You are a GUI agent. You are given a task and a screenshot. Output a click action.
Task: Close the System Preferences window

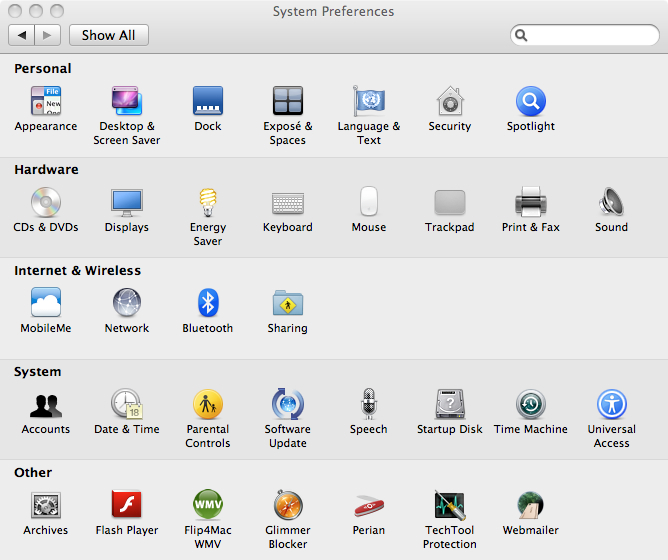pyautogui.click(x=15, y=11)
